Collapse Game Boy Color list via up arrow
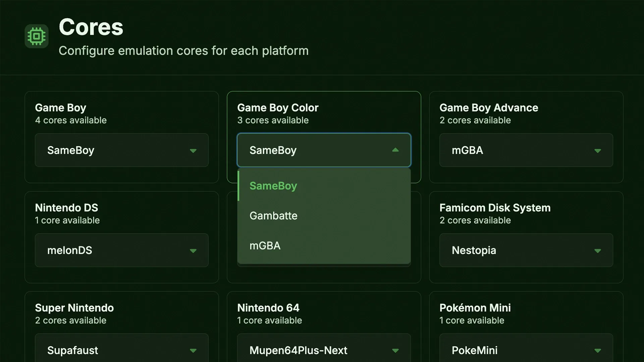Viewport: 644px width, 362px height. click(x=395, y=150)
